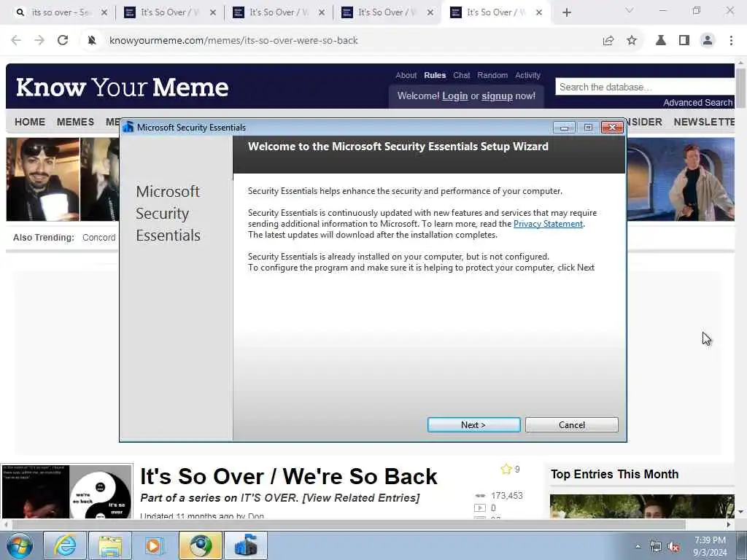Click the videos count icon beside 0

(480, 508)
